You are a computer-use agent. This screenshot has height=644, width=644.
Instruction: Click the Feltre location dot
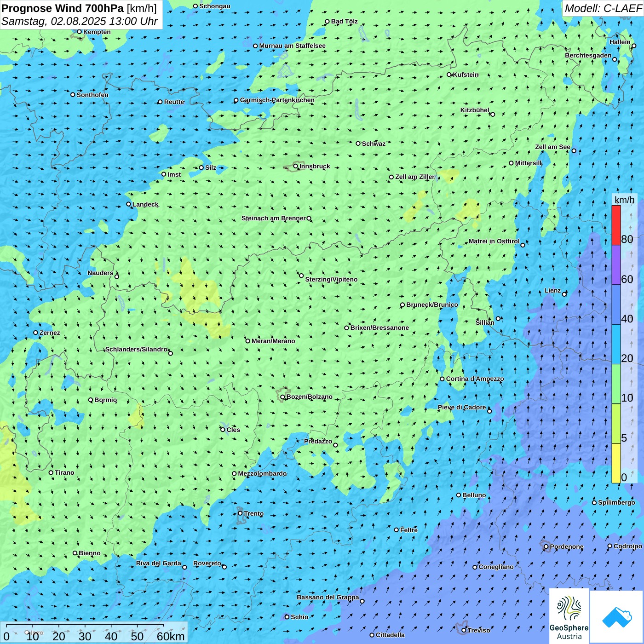(396, 530)
